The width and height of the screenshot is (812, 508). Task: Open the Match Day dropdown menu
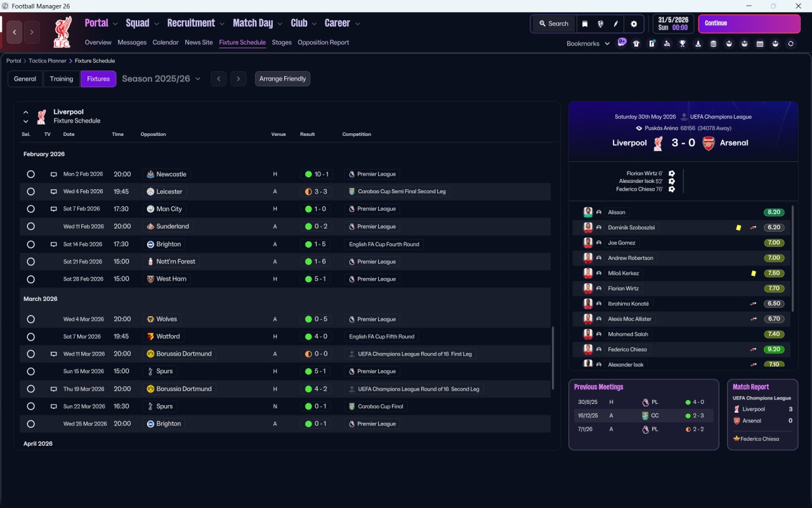click(258, 23)
